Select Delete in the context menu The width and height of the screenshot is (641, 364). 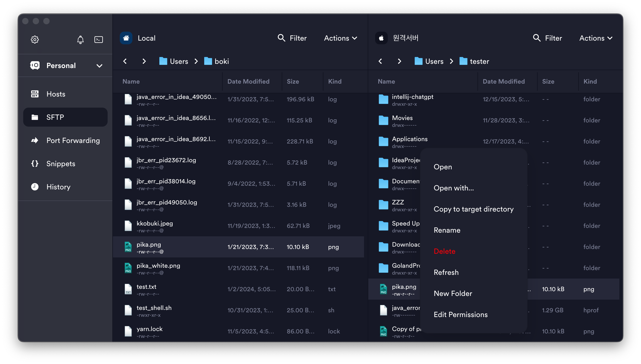point(444,251)
